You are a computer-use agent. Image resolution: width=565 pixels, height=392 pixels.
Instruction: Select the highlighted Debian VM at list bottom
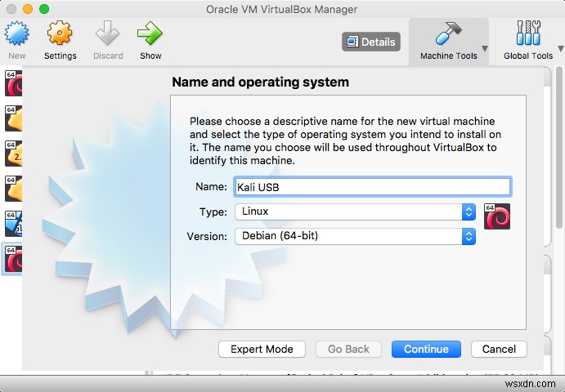pos(12,259)
